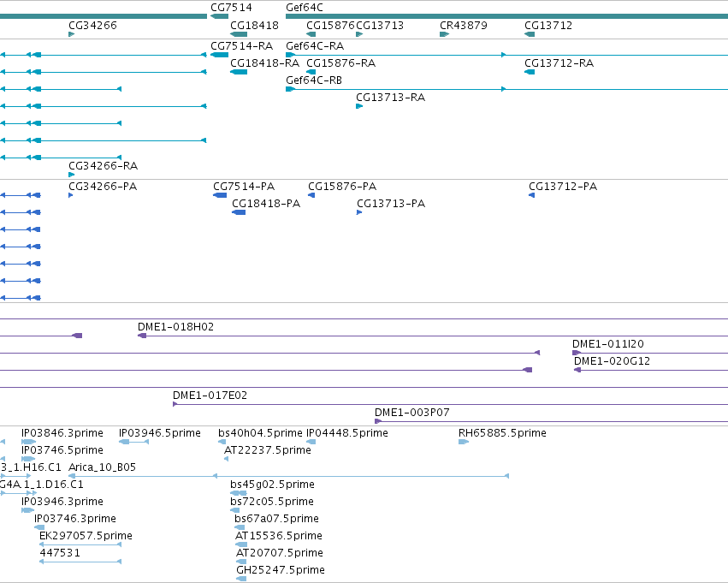The width and height of the screenshot is (728, 583).
Task: Click the IP03846.3prime EST label
Action: [x=62, y=433]
